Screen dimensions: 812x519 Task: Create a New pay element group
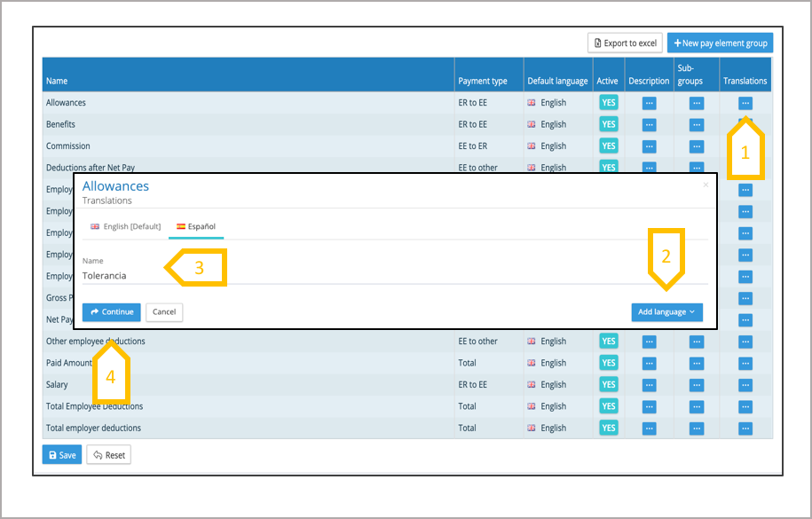click(x=720, y=43)
